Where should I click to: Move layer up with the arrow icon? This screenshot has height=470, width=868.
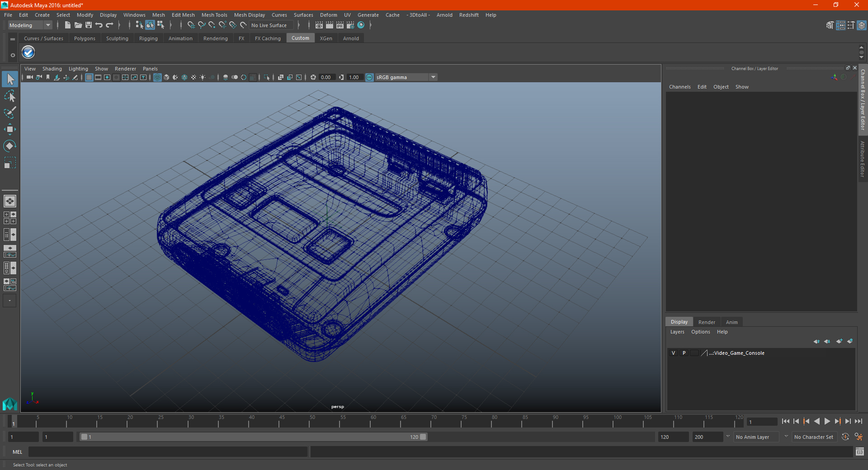816,341
